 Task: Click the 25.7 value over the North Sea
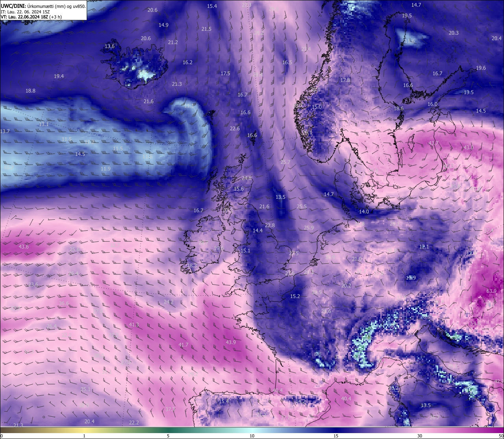click(285, 162)
